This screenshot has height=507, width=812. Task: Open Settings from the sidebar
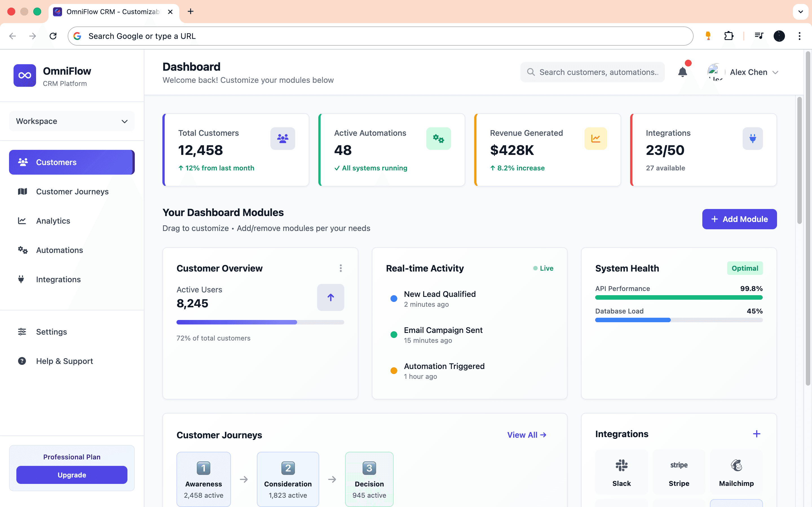point(51,332)
